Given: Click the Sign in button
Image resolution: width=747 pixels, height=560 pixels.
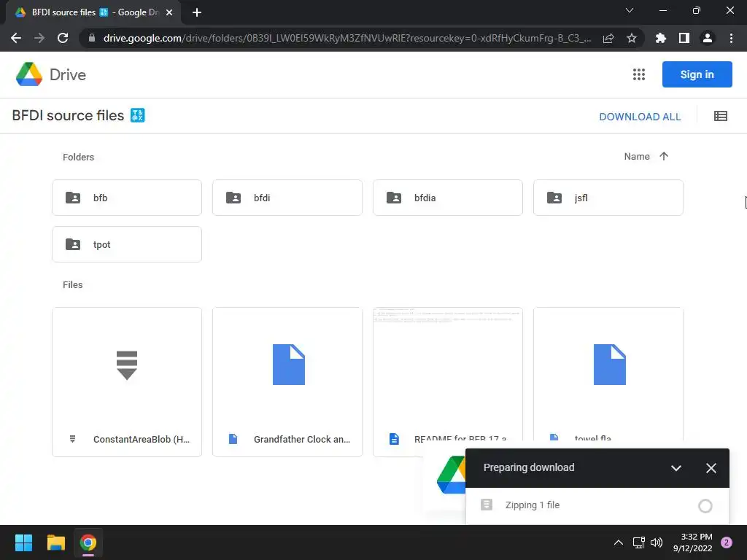Looking at the screenshot, I should click(x=697, y=74).
